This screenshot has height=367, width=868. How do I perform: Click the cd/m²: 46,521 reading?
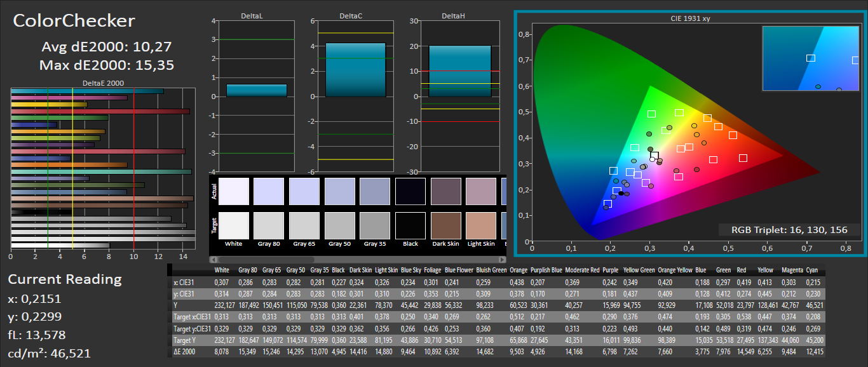(x=50, y=352)
